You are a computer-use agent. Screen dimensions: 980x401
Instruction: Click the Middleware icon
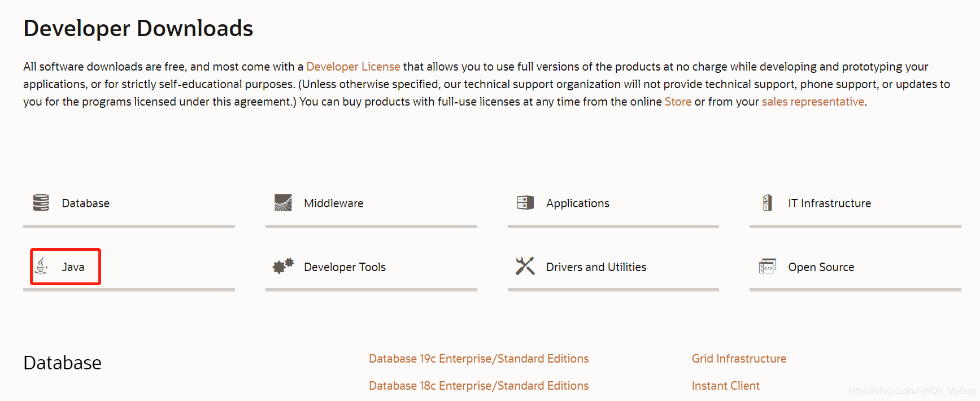283,203
